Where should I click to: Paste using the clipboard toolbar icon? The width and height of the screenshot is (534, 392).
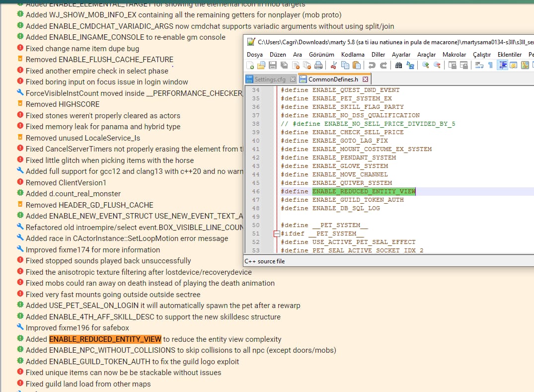tap(357, 65)
